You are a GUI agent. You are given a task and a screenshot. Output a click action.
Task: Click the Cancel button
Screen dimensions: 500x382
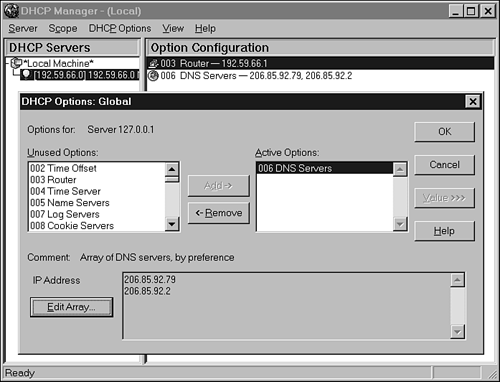pyautogui.click(x=444, y=165)
